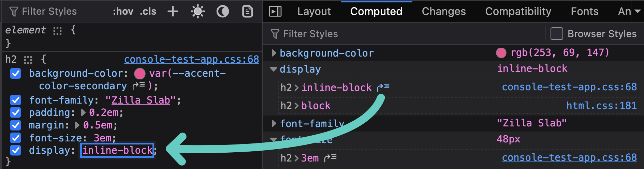The width and height of the screenshot is (644, 169).
Task: Toggle the :hov pseudo-class panel button
Action: 123,12
